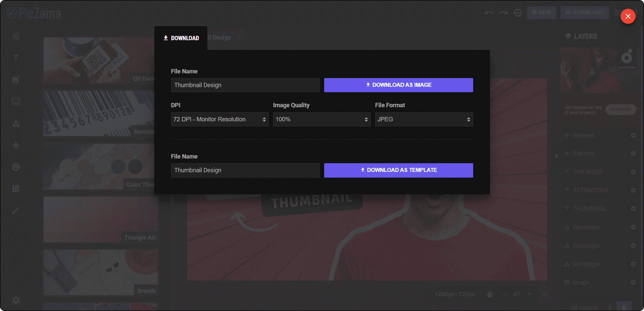Collapse the layers panel chevron

[556, 156]
